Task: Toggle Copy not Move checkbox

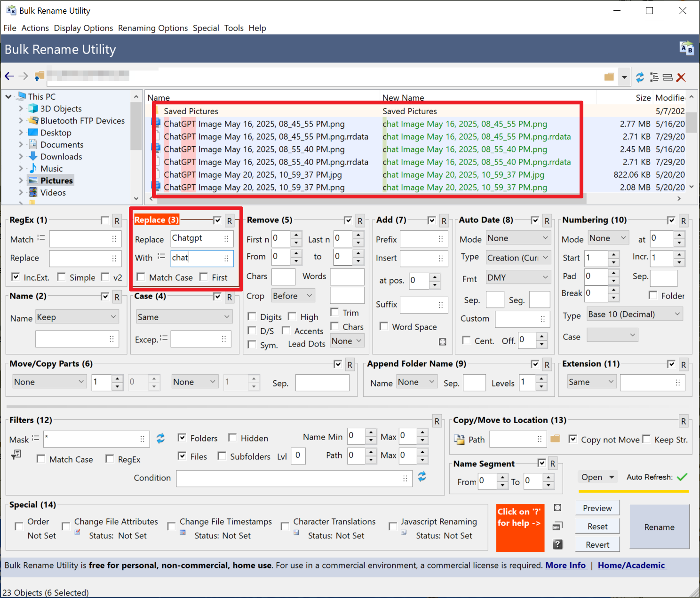Action: [x=573, y=439]
